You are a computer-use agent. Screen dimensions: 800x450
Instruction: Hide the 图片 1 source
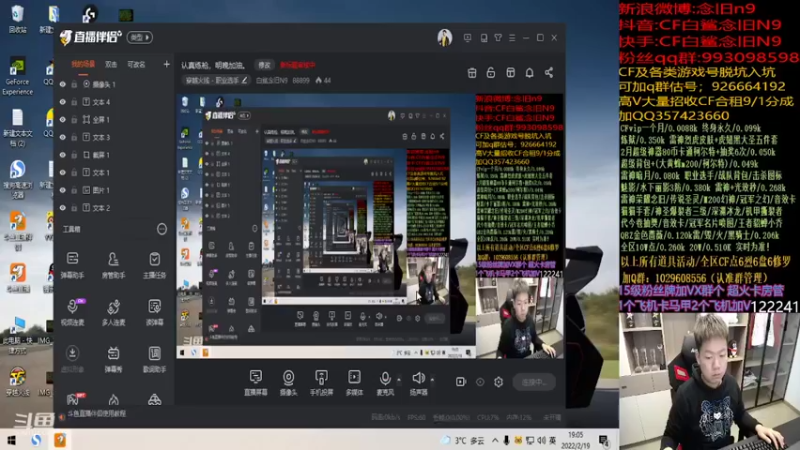coord(63,190)
